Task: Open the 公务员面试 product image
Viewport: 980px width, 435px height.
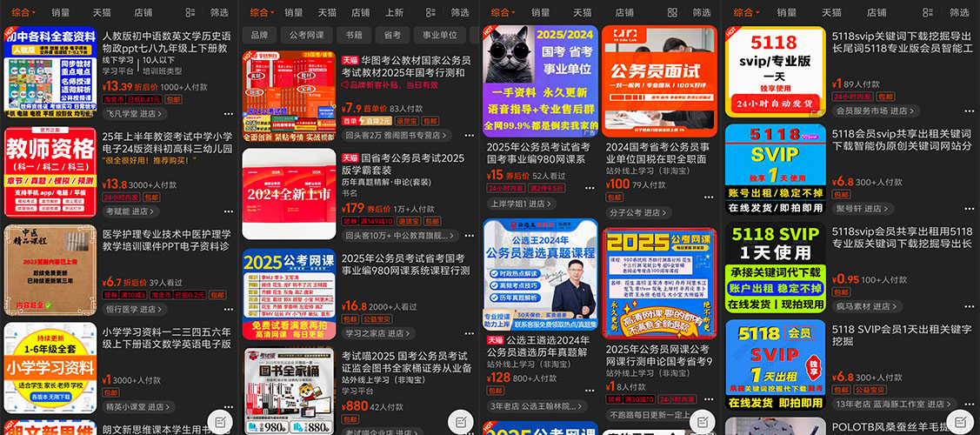Action: [661, 81]
